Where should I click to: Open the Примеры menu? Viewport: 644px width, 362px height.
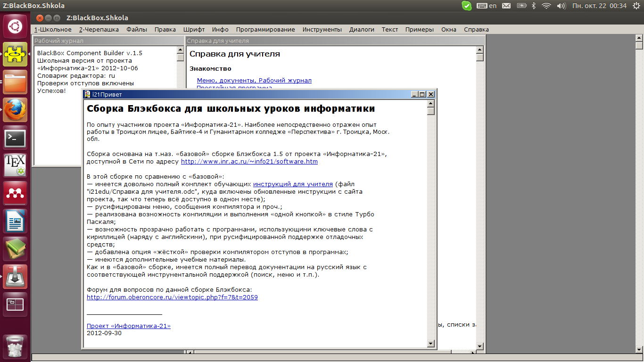[x=419, y=29]
